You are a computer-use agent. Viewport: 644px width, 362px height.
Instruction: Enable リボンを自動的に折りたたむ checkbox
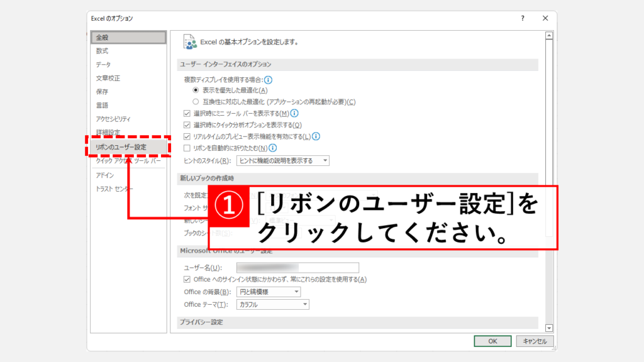coord(187,148)
